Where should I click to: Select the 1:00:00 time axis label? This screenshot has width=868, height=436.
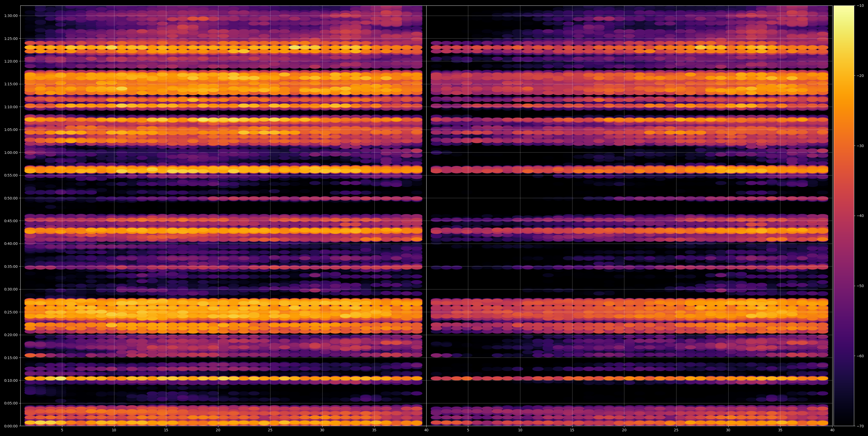pos(11,152)
